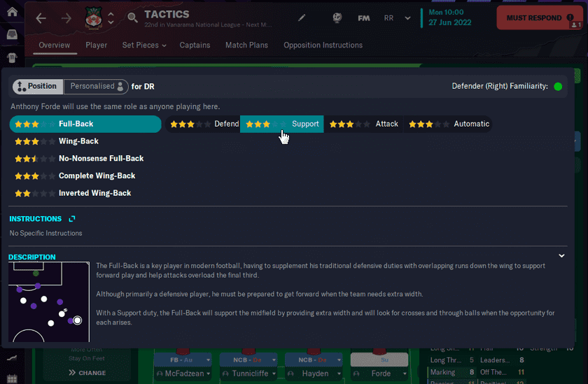Pop out the Instructions panel icon
588x384 pixels.
click(x=72, y=219)
